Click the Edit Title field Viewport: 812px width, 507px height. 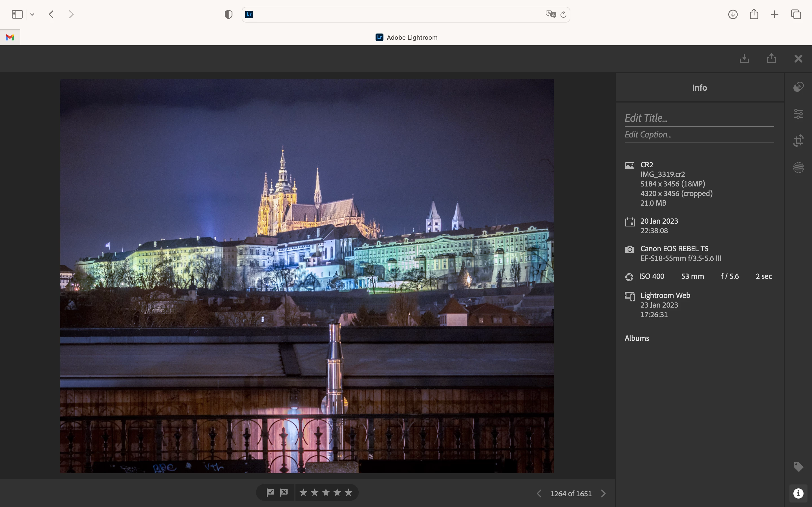click(699, 118)
